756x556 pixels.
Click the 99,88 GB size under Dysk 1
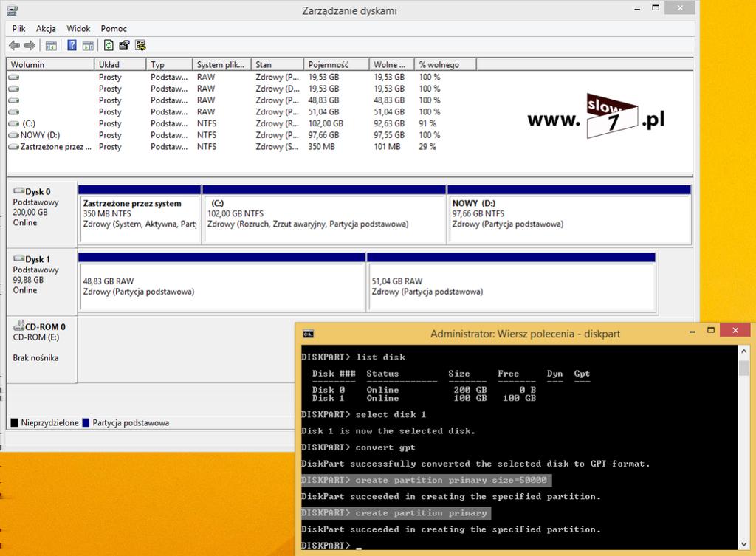29,280
